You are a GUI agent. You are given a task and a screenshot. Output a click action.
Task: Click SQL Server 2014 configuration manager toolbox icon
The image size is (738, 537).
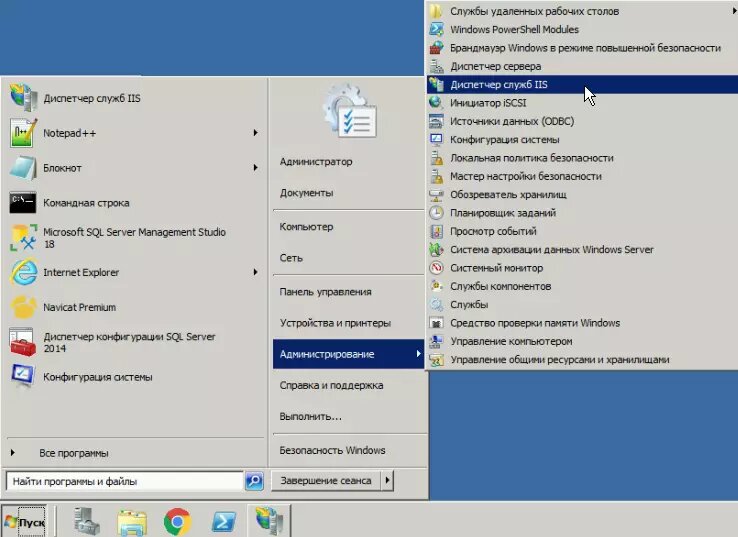pyautogui.click(x=23, y=342)
